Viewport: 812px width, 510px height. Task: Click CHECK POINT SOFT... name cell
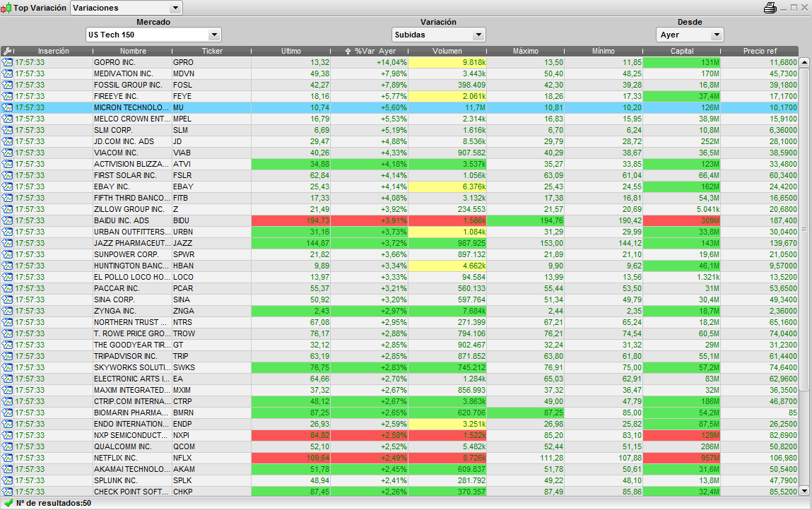coord(133,492)
